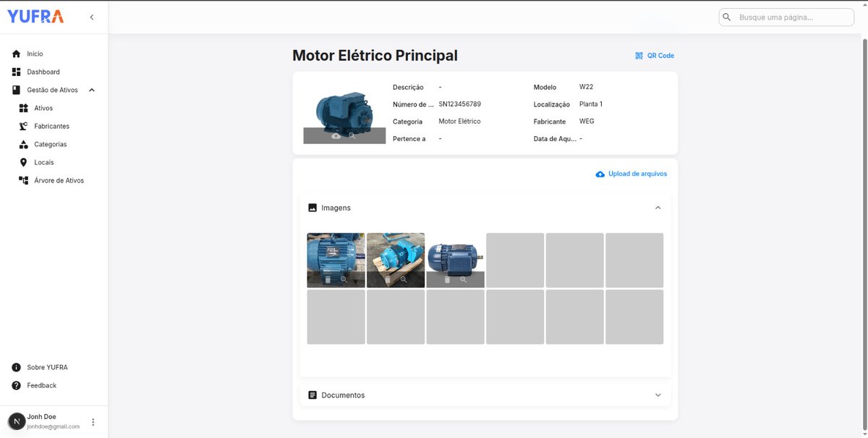The width and height of the screenshot is (868, 438).
Task: Open the user options three-dot menu
Action: tap(93, 422)
